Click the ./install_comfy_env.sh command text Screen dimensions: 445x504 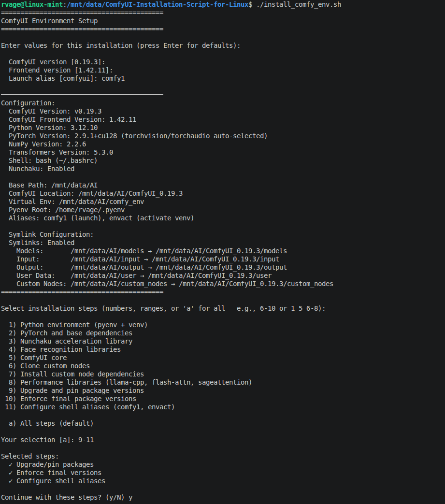pos(299,4)
